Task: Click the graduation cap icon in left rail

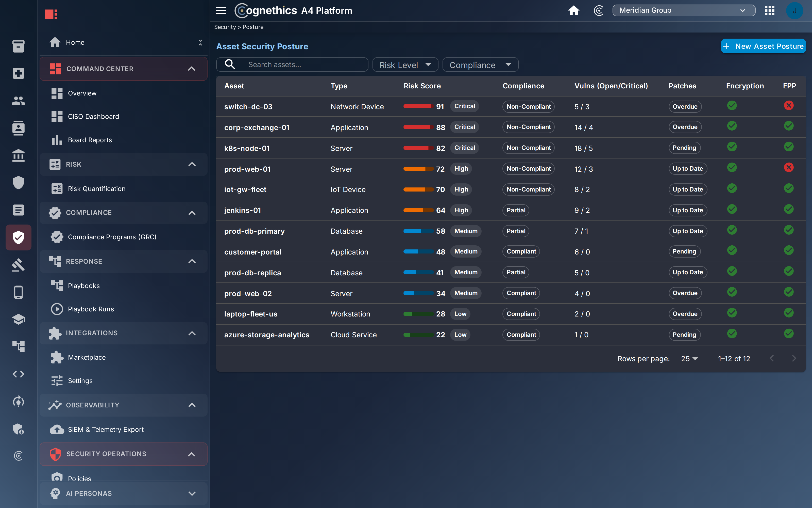Action: (19, 319)
